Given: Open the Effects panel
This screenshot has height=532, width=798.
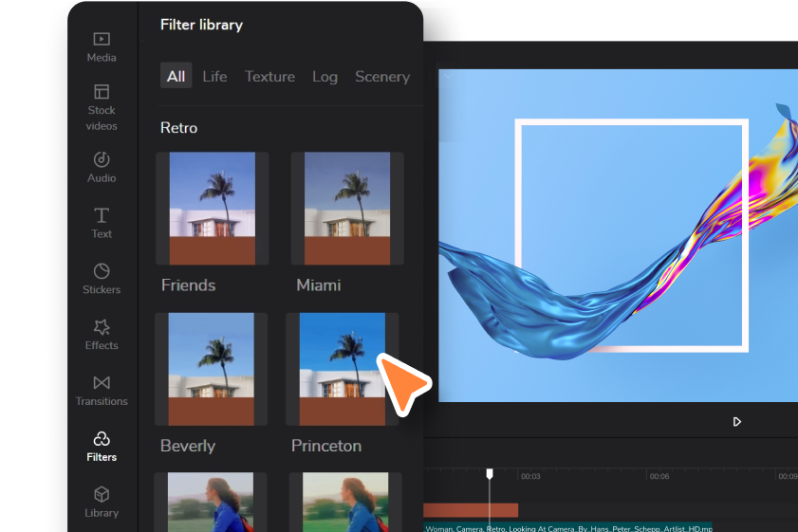Looking at the screenshot, I should [x=102, y=334].
